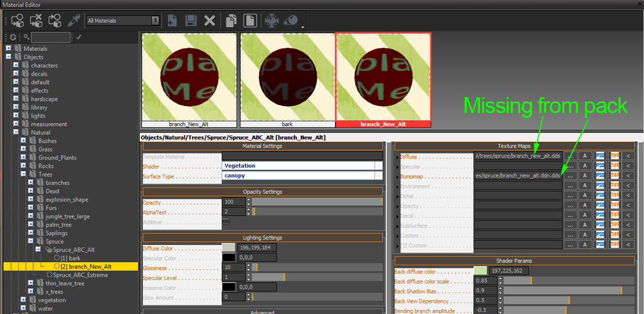Select the palm_tree folder
Viewport: 644px width, 314px height.
59,224
